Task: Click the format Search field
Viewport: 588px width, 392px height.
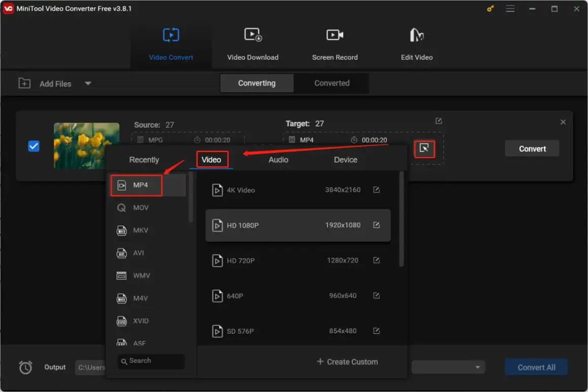Action: (151, 361)
